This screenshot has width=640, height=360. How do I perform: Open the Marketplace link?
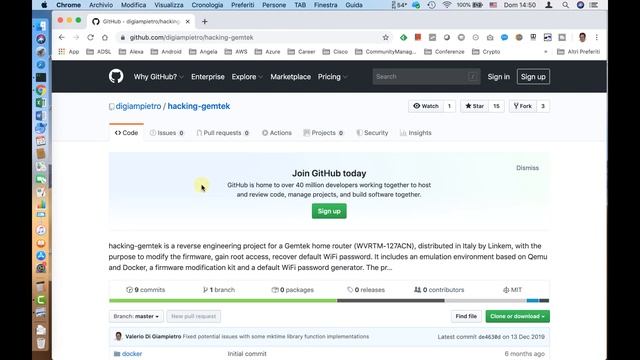[290, 77]
